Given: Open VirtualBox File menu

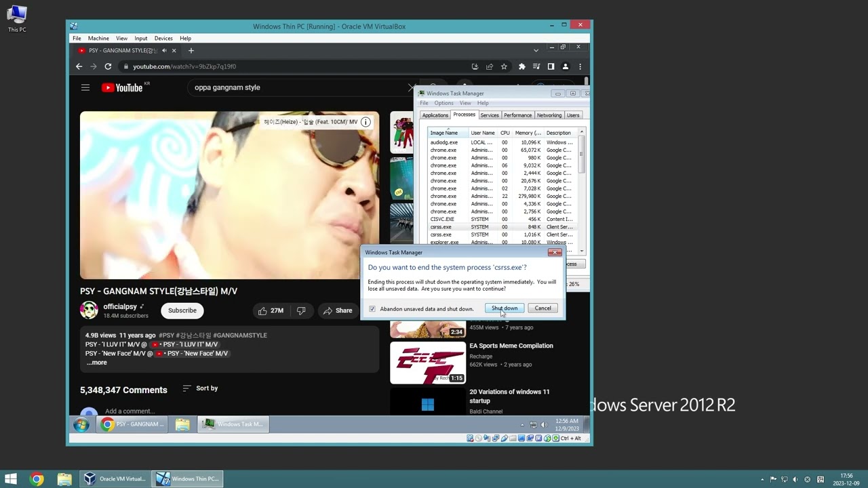Looking at the screenshot, I should (77, 39).
